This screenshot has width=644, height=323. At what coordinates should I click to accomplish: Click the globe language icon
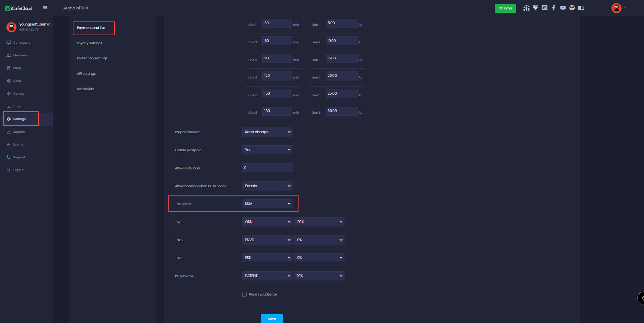pos(572,8)
